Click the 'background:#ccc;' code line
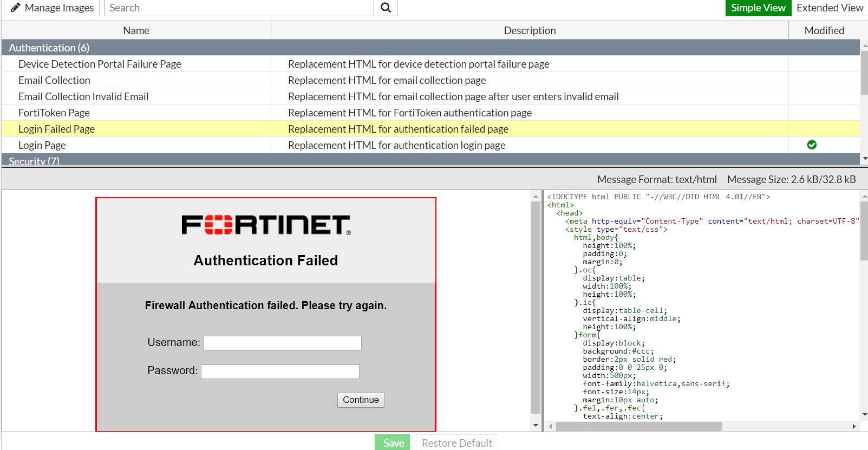The width and height of the screenshot is (868, 450). [618, 351]
